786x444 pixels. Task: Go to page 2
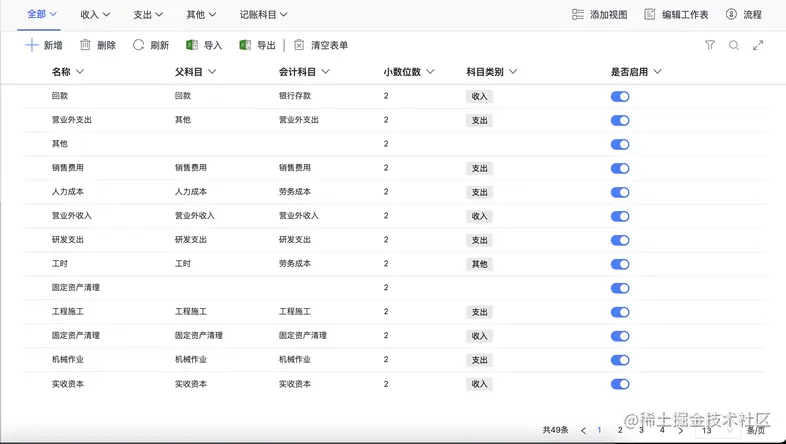620,430
